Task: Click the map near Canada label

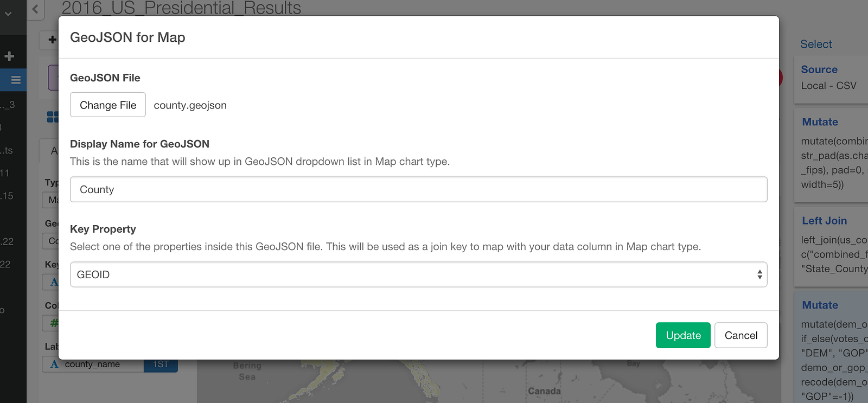Action: tap(544, 391)
